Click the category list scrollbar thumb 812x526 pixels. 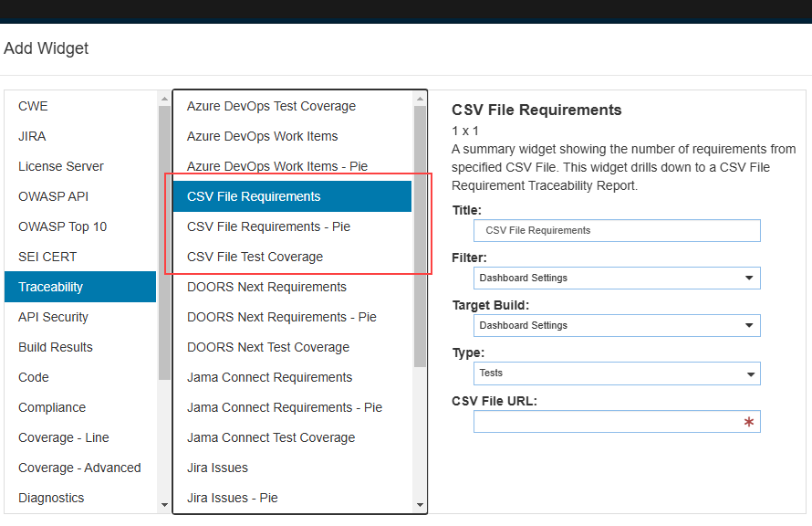164,243
